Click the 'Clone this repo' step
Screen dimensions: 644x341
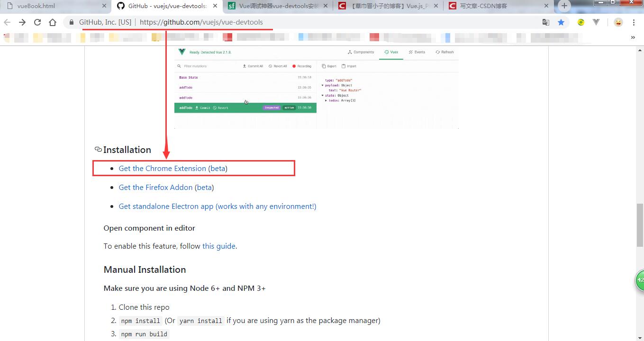[x=144, y=307]
